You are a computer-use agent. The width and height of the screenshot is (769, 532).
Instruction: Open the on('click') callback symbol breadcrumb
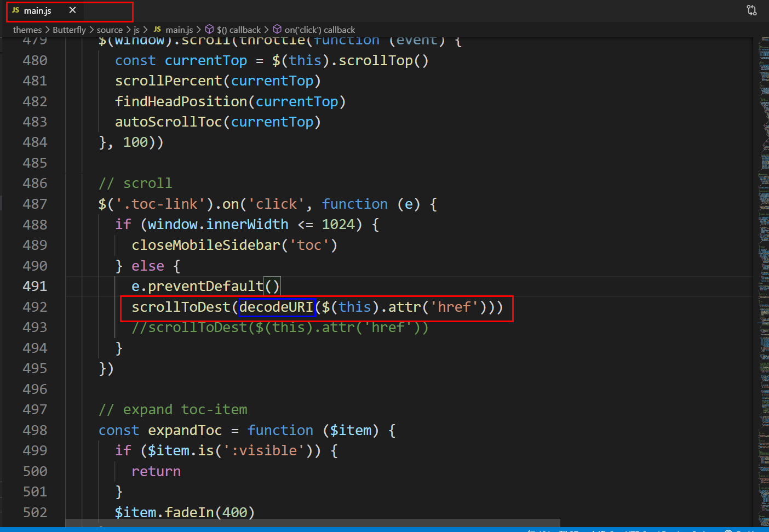[314, 30]
